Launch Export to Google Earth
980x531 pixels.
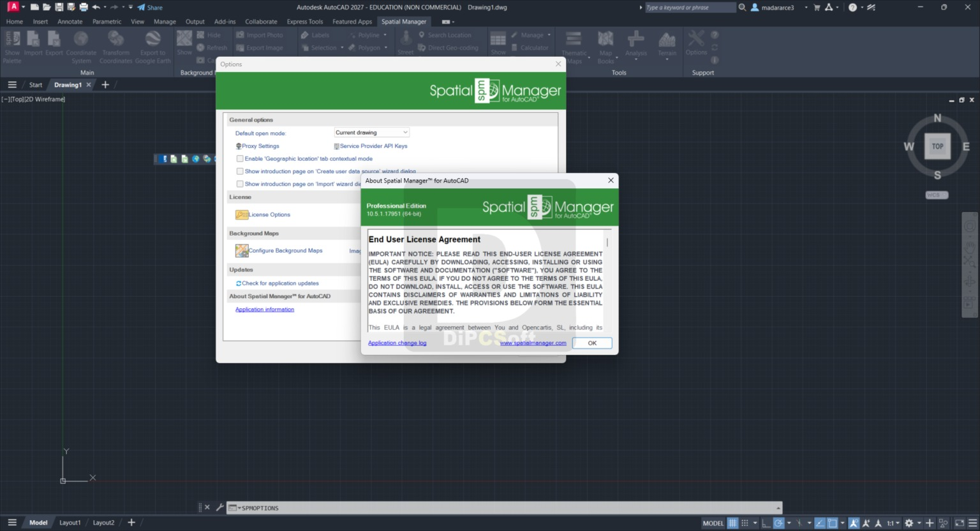pos(153,45)
